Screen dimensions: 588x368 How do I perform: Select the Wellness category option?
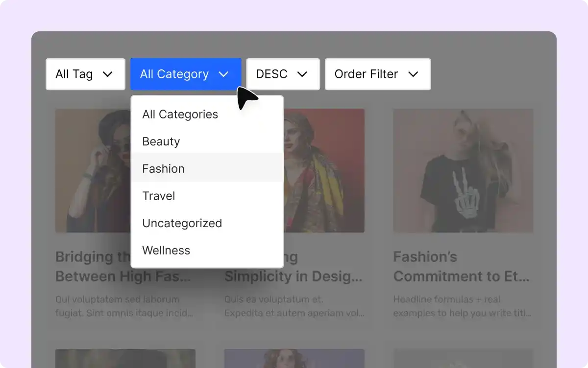coord(166,251)
